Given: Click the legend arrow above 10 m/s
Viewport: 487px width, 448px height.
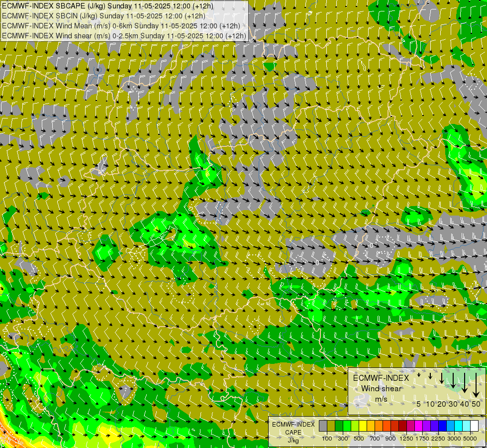Looking at the screenshot, I should click(x=430, y=376).
